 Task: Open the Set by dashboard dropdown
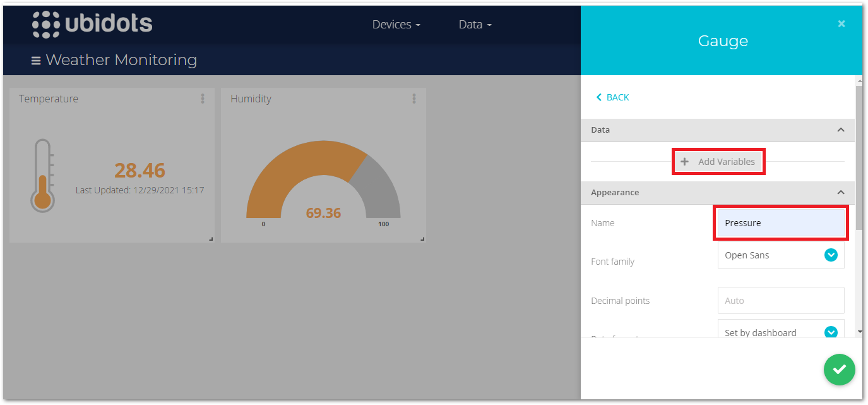(x=780, y=332)
